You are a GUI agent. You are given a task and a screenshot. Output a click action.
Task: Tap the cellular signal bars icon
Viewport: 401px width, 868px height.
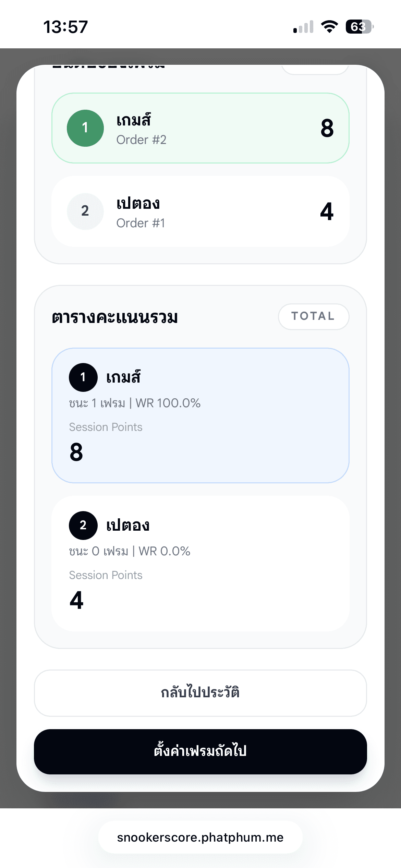pyautogui.click(x=303, y=27)
